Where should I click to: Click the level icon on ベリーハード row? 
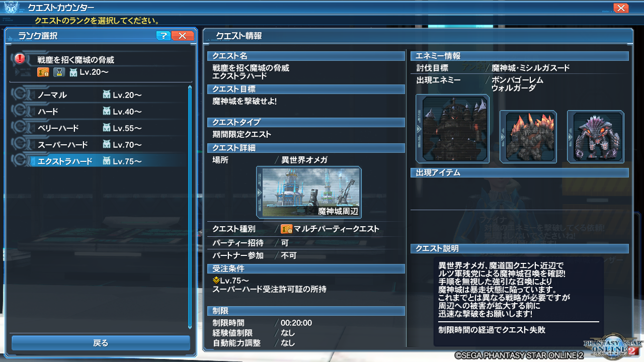point(106,128)
